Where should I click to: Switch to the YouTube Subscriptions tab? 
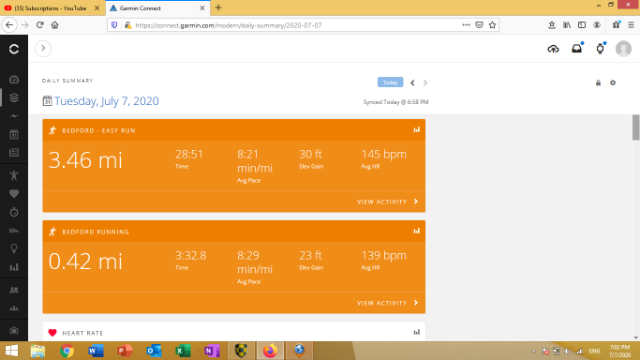[x=51, y=8]
